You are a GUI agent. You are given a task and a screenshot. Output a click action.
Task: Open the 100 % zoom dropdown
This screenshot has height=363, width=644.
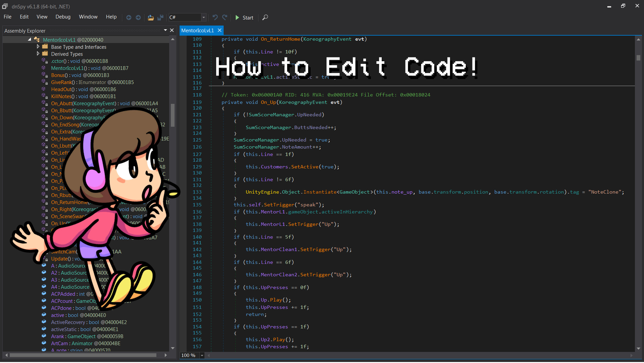pos(202,355)
